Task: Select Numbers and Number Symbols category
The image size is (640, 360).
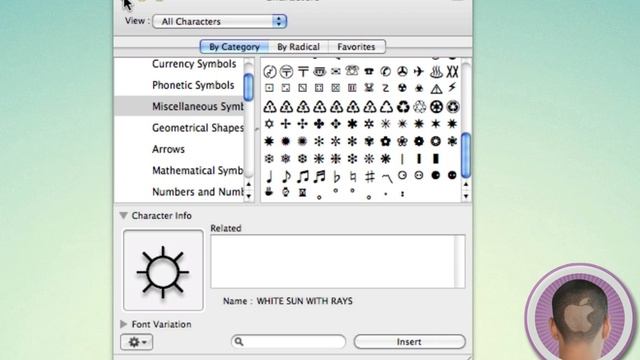Action: click(198, 191)
